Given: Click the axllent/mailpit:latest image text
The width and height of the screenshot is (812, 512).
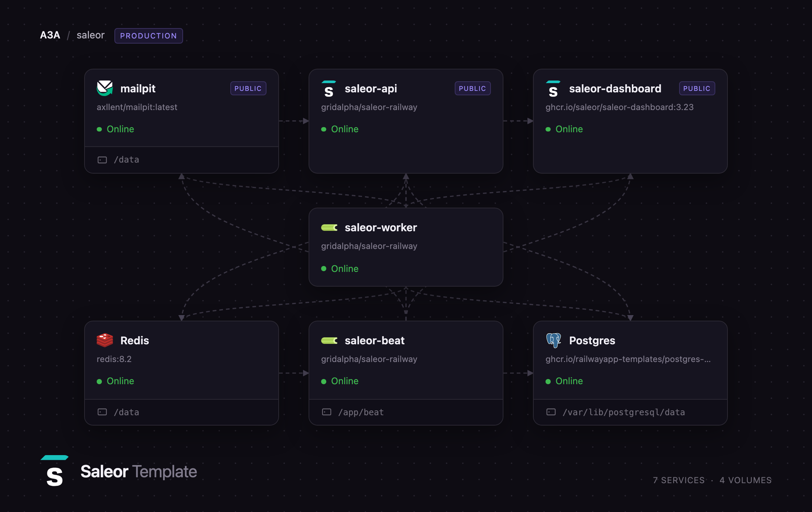Looking at the screenshot, I should [137, 107].
